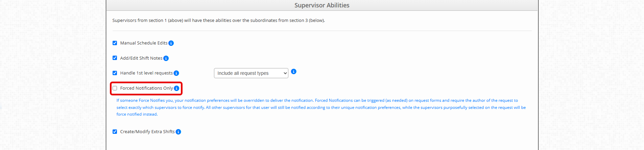This screenshot has height=150, width=644.
Task: Click the Forced Notifications Only label text
Action: pyautogui.click(x=146, y=88)
